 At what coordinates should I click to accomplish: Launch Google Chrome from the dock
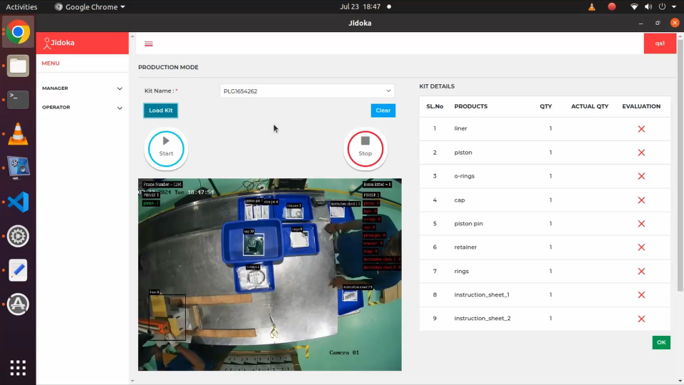[18, 32]
